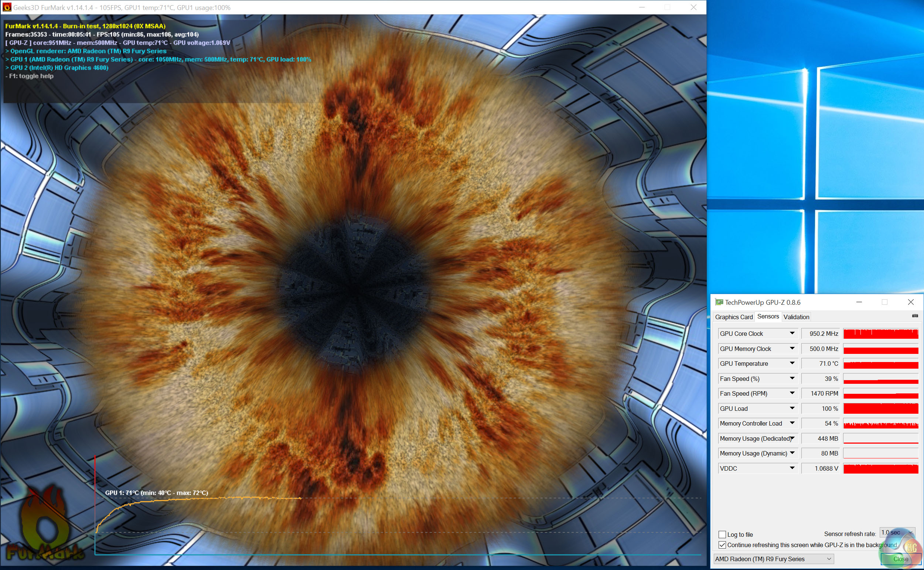
Task: Click the FurMark flame icon in title bar
Action: pos(6,7)
